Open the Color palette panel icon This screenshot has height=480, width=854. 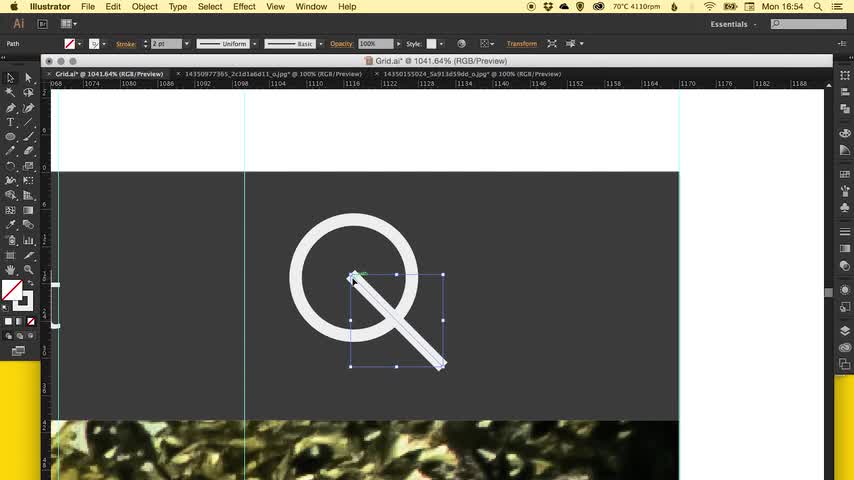845,133
